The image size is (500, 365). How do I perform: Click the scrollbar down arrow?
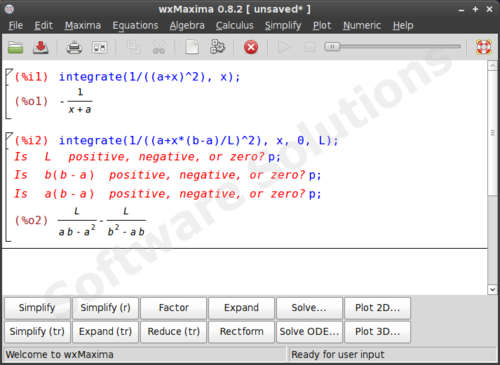click(x=492, y=290)
